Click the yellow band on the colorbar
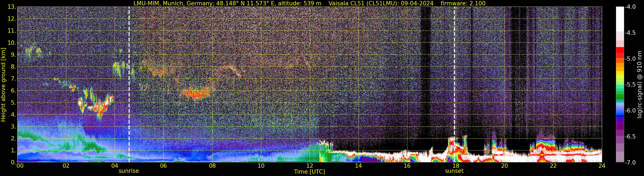Image resolution: width=644 pixels, height=176 pixels. 620,74
